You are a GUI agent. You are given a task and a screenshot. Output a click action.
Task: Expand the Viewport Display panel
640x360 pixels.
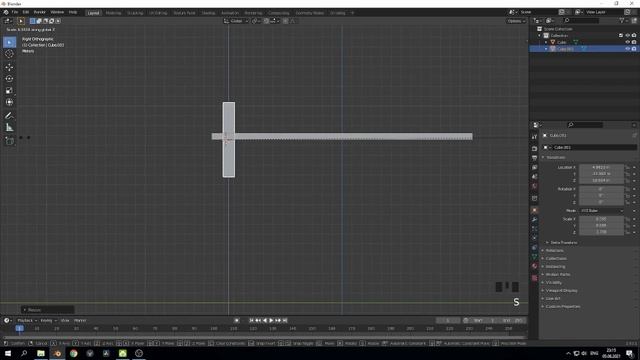tap(561, 291)
